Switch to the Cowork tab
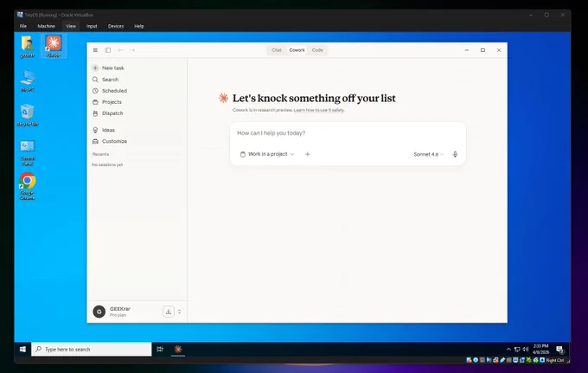588x373 pixels. [297, 50]
